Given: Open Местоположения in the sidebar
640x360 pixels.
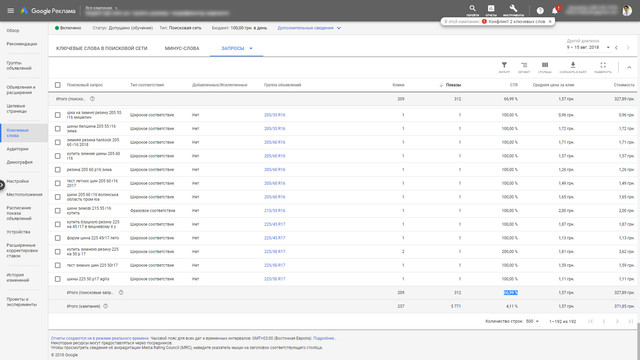Looking at the screenshot, I should click(24, 194).
